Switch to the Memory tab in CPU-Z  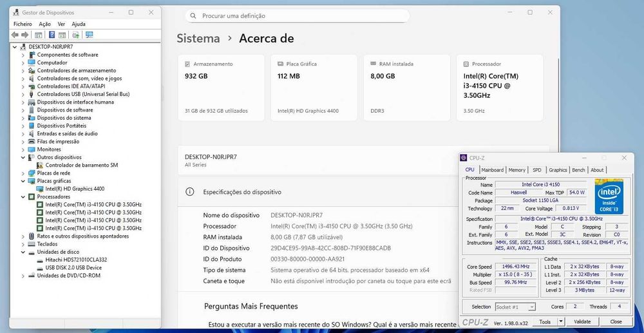click(516, 170)
